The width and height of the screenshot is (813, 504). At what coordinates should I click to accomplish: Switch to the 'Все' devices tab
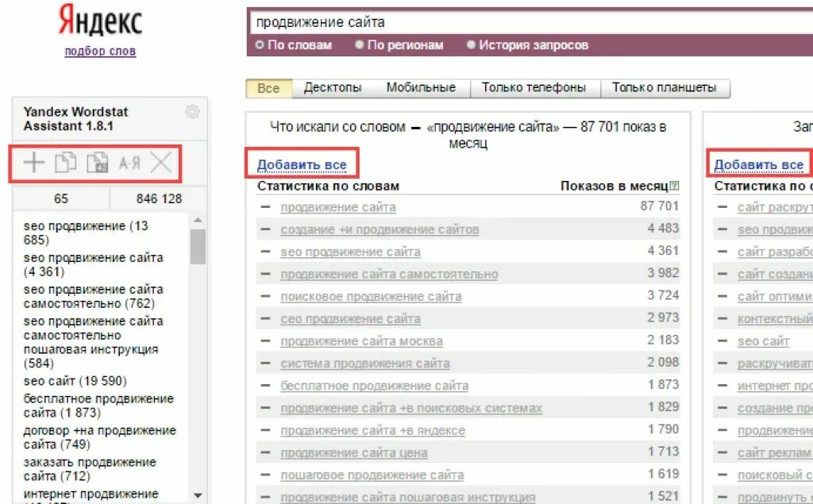click(268, 88)
